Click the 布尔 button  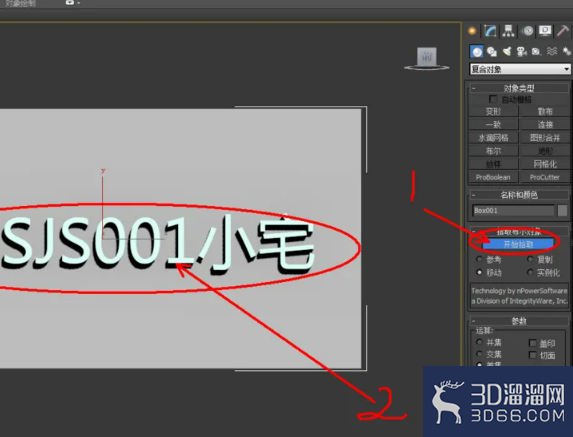click(x=493, y=151)
